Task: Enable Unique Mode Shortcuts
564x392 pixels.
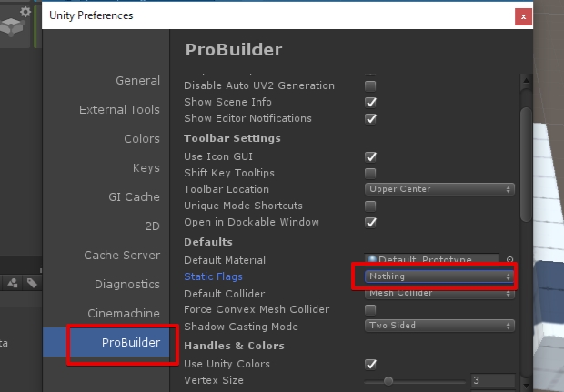Action: coord(370,206)
